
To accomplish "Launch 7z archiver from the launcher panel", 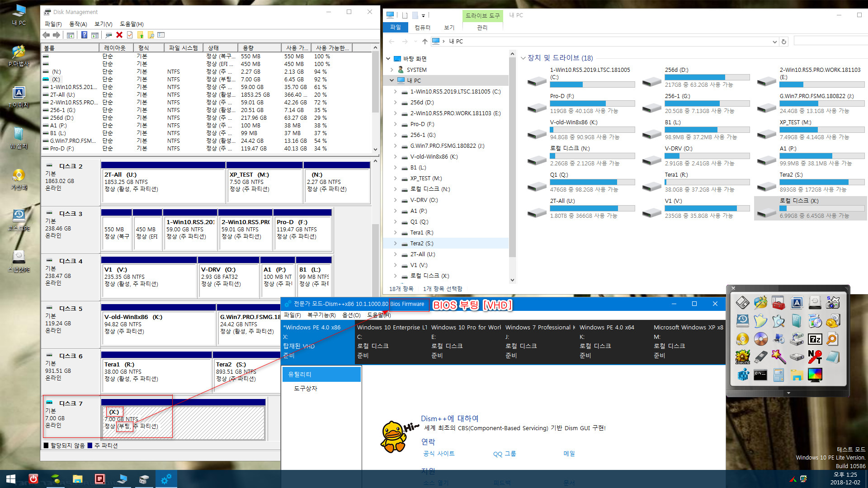I will click(x=815, y=339).
